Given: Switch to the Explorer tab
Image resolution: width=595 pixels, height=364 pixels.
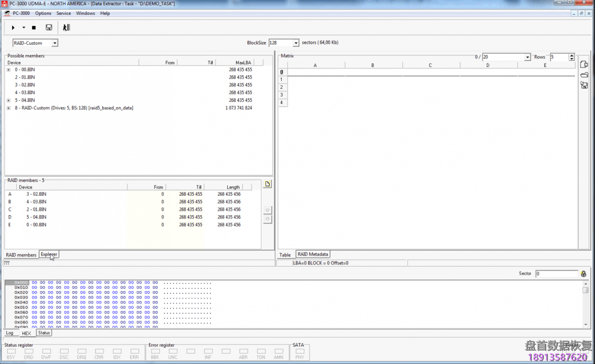Looking at the screenshot, I should 49,254.
